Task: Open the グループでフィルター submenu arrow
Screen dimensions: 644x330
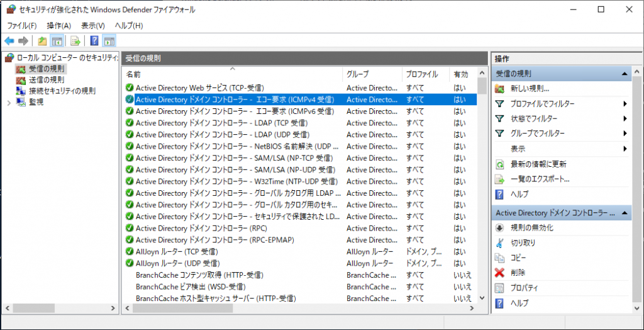Action: click(x=625, y=134)
